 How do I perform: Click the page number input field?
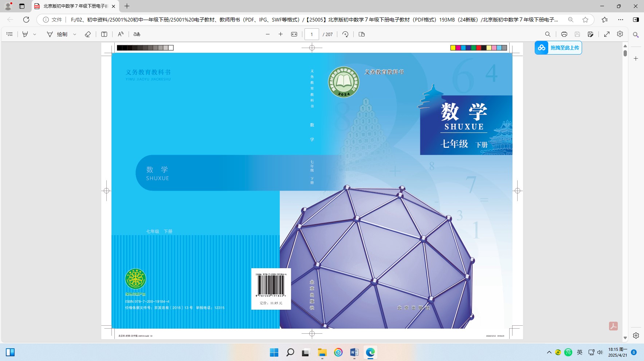312,34
